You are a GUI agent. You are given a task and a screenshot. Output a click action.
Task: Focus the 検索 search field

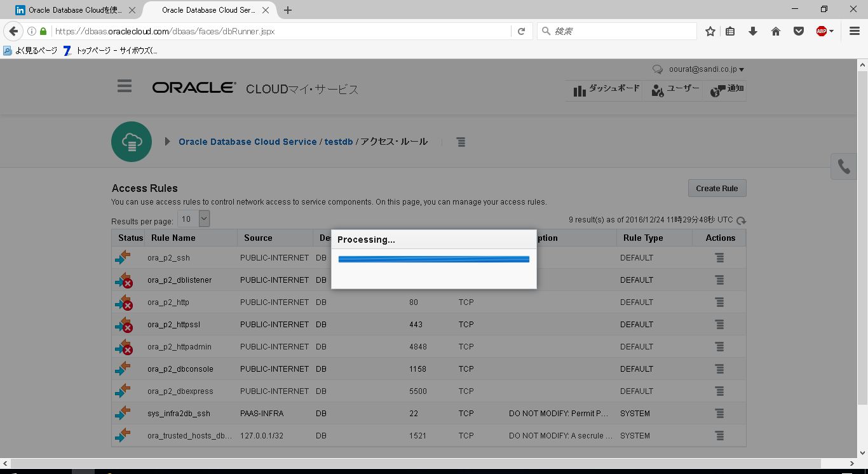click(x=617, y=31)
